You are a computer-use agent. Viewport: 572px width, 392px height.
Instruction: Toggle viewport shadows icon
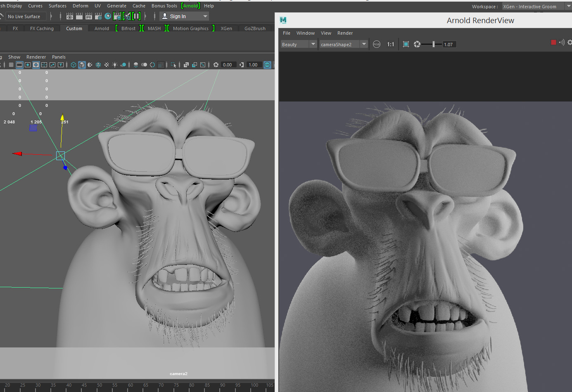[123, 65]
